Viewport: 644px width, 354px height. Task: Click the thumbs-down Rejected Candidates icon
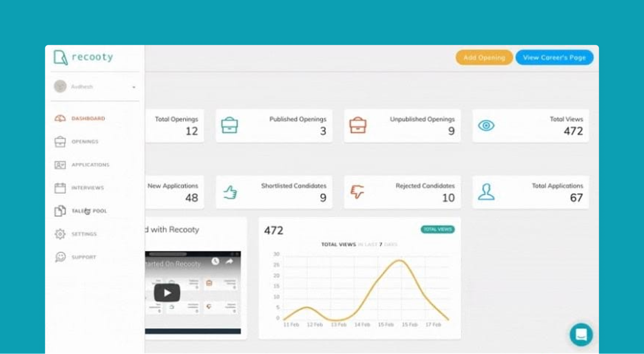[x=356, y=192]
